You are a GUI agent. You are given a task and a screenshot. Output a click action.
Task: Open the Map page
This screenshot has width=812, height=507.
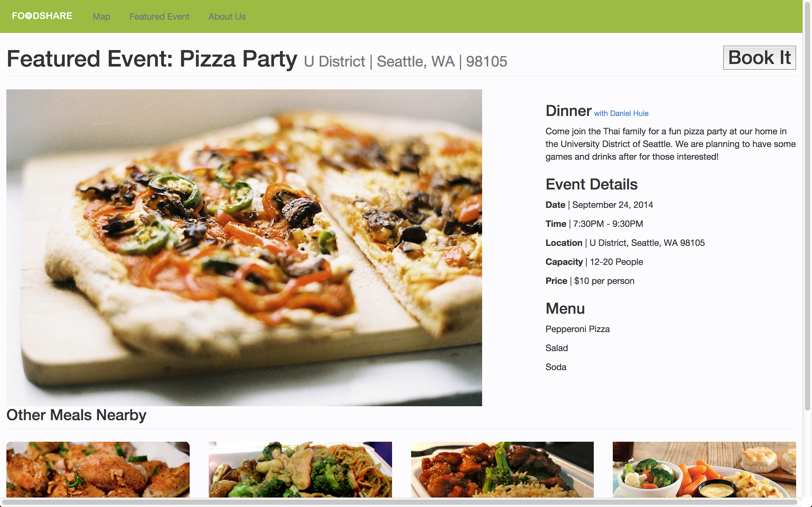click(x=101, y=16)
